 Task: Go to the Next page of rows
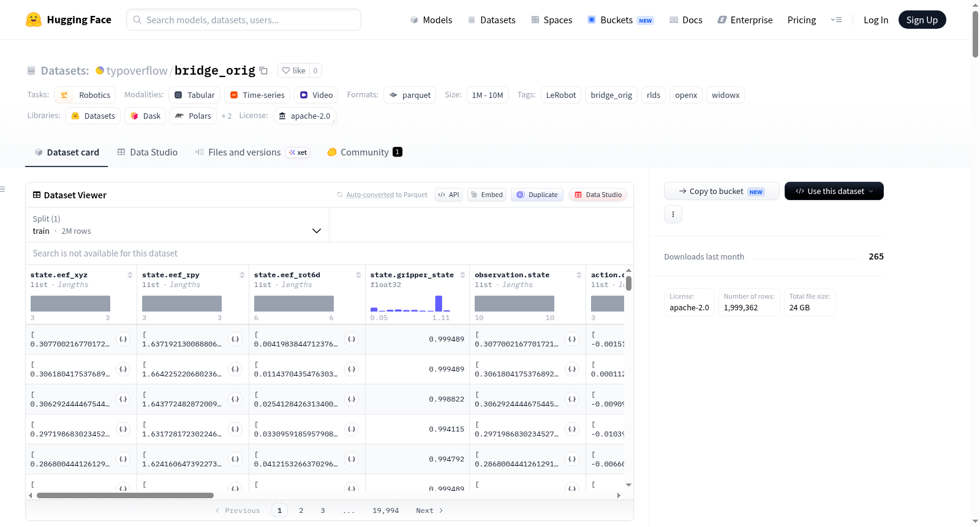(x=429, y=510)
